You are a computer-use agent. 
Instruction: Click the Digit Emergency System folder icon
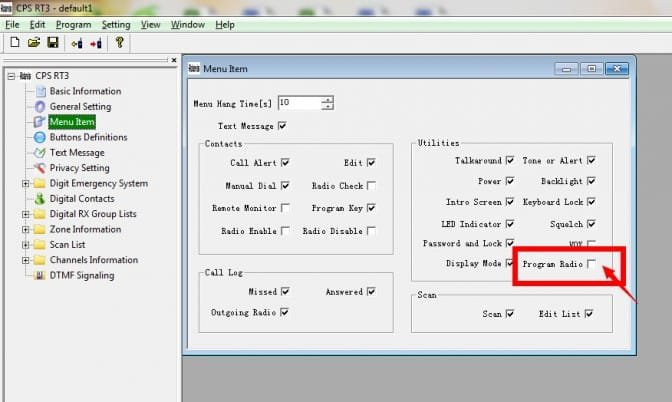point(39,183)
